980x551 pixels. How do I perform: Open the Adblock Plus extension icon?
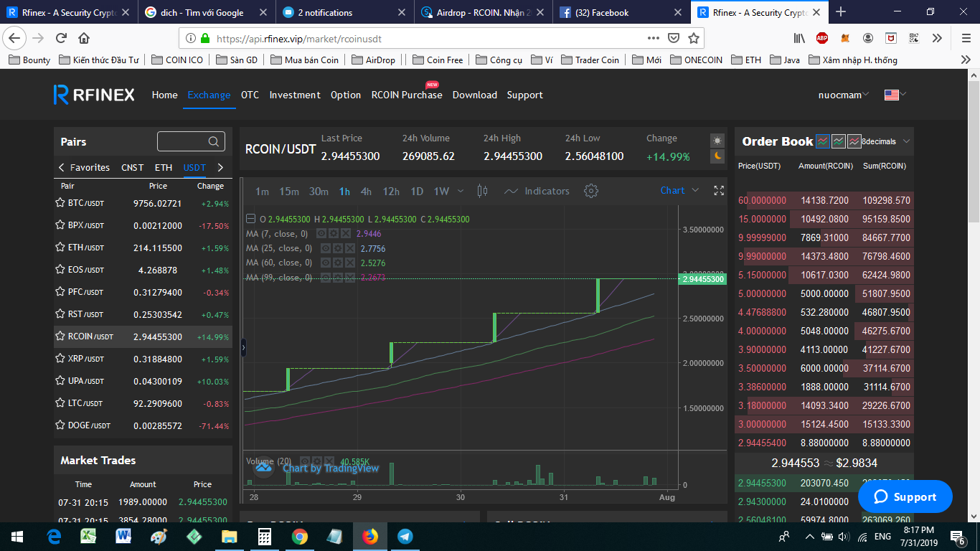coord(821,38)
